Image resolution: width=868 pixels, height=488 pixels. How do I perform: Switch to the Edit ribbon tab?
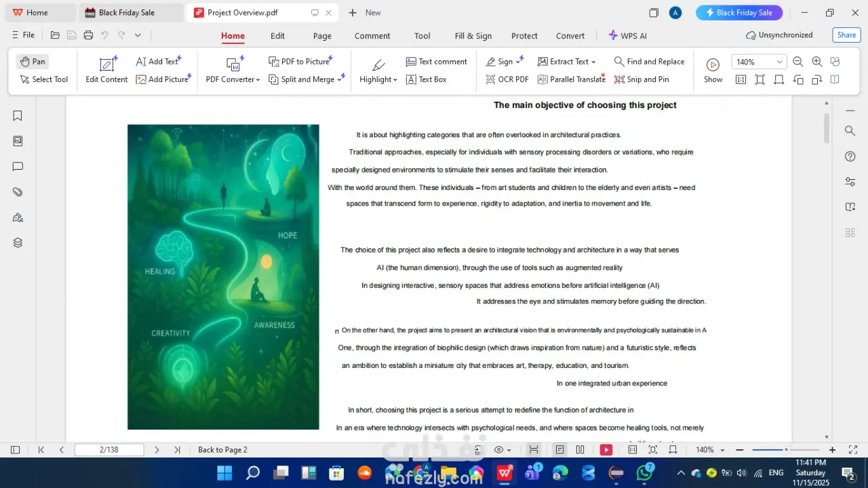[277, 36]
